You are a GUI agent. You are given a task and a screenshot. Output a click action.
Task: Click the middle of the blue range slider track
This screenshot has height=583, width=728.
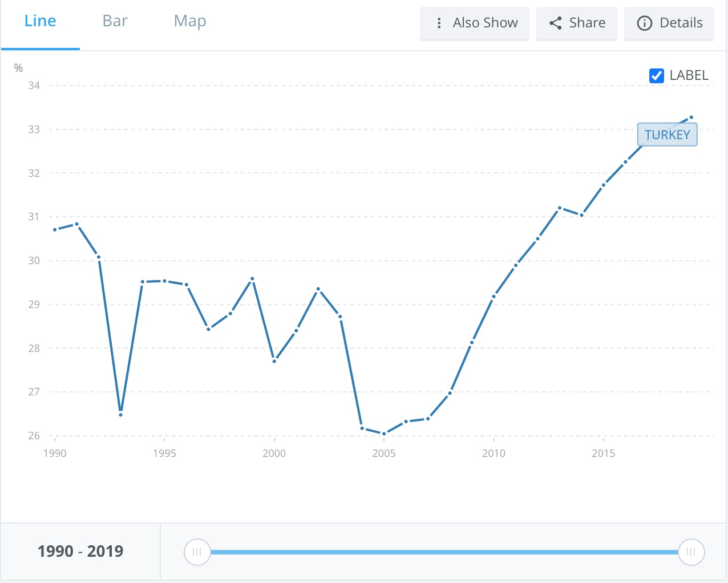pos(444,552)
